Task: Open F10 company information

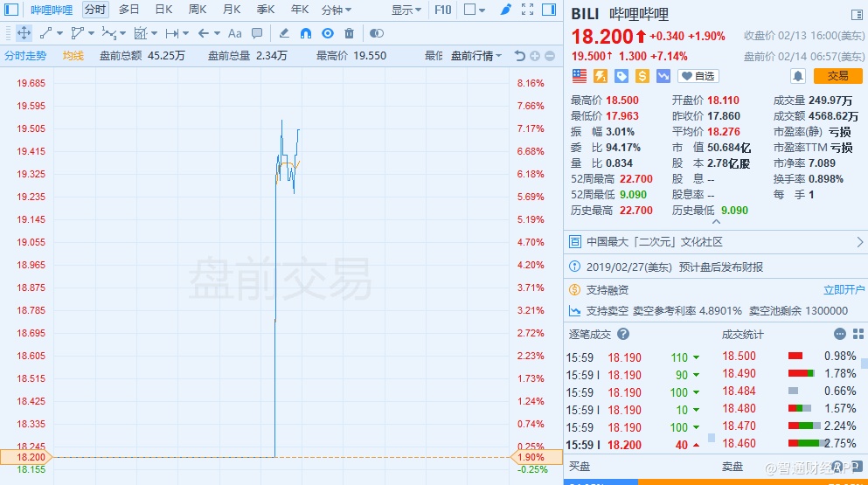Action: coord(443,10)
